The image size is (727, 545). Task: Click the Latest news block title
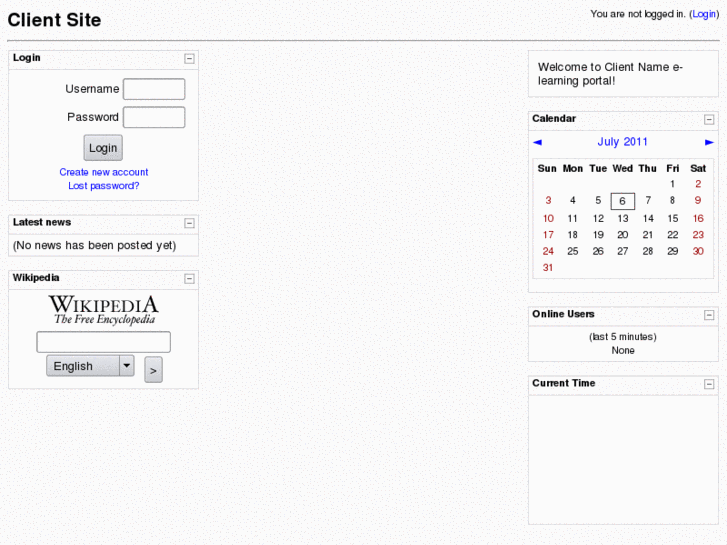42,222
